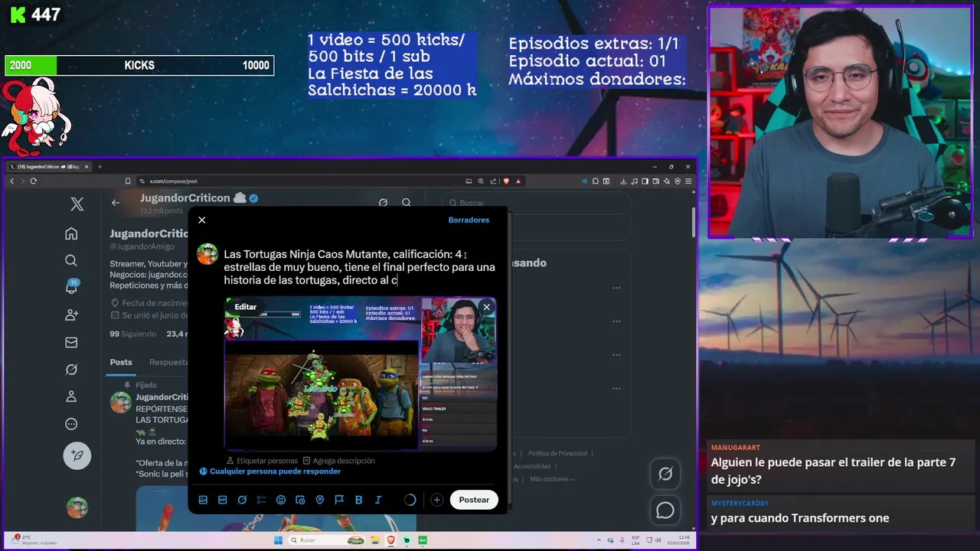The height and width of the screenshot is (551, 980).
Task: Go back with profile header arrow
Action: pyautogui.click(x=116, y=203)
